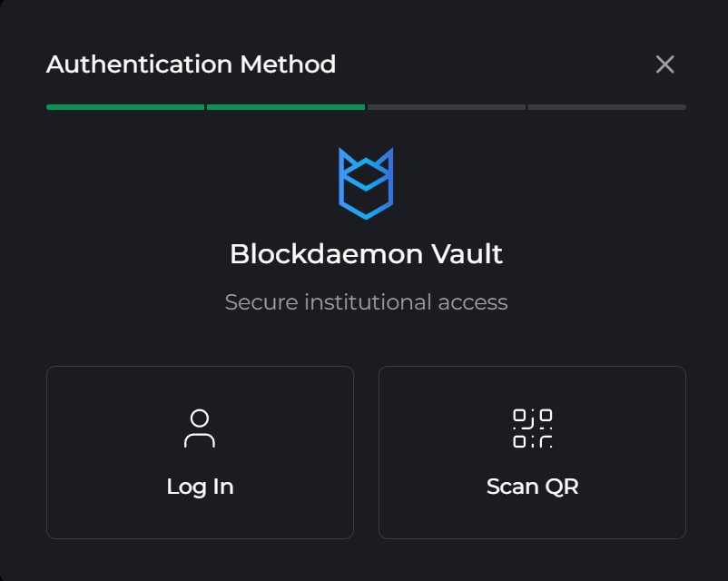Choose the Log In authentication card
Viewport: 728px width, 581px height.
(200, 452)
